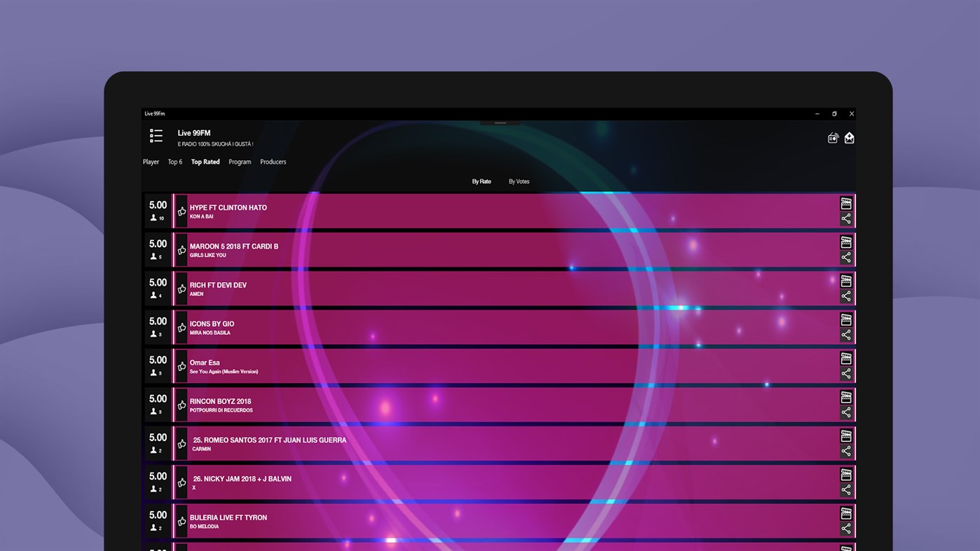Click Omar Esa title text
The image size is (980, 551).
[205, 363]
